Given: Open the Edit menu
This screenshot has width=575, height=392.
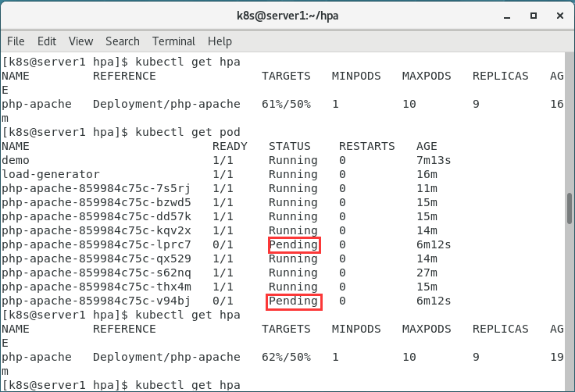Looking at the screenshot, I should point(47,41).
